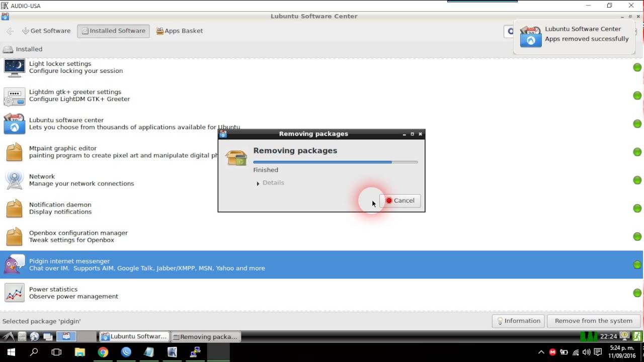Cancel the Removing packages dialog
Viewport: 644px width, 362px height.
tap(400, 201)
